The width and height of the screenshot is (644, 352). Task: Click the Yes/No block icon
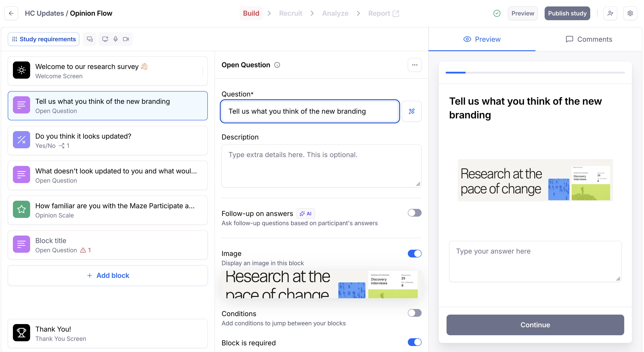point(22,140)
